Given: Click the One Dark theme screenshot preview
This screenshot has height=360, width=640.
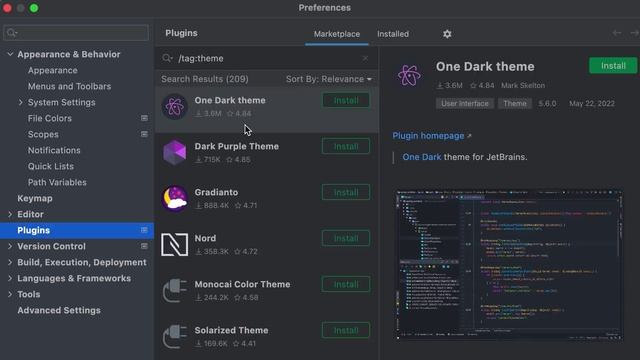Looking at the screenshot, I should coord(509,265).
